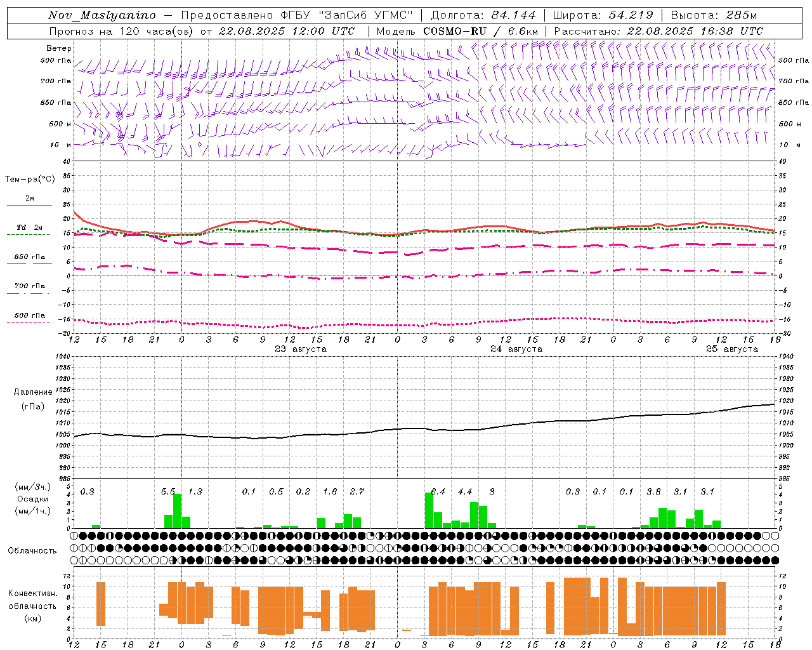The height and width of the screenshot is (650, 812).
Task: Click the Td 2м legend label
Action: click(x=30, y=227)
